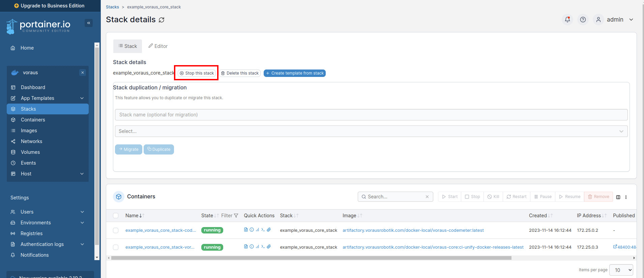Click the Stack name input field
Viewport: 644px width, 278px height.
pyautogui.click(x=371, y=115)
